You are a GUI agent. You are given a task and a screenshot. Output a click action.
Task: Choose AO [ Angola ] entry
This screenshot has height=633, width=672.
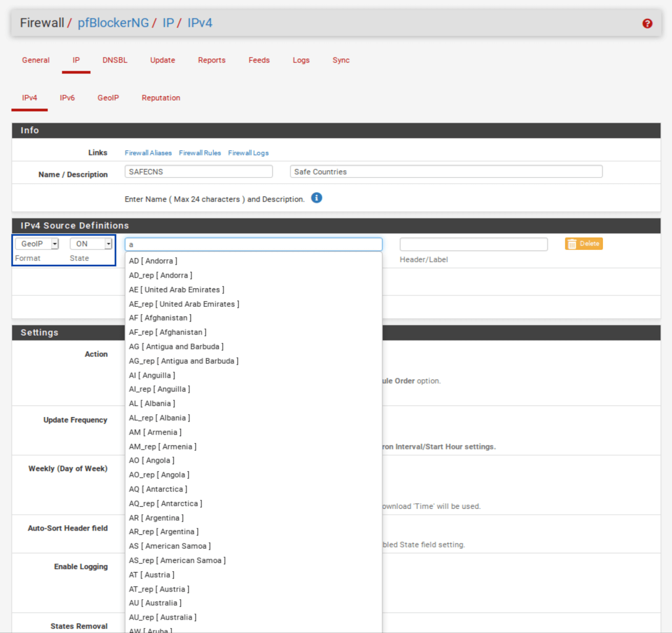pyautogui.click(x=254, y=460)
